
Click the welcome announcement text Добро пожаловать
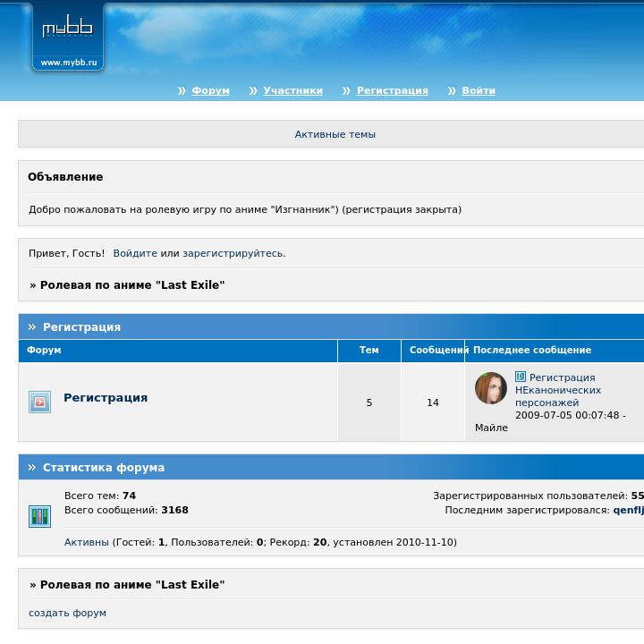pyautogui.click(x=245, y=209)
